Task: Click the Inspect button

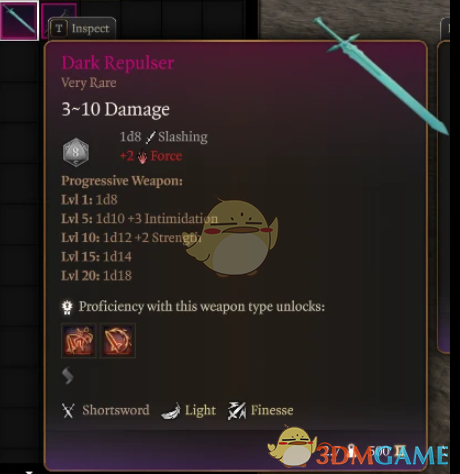Action: [83, 29]
